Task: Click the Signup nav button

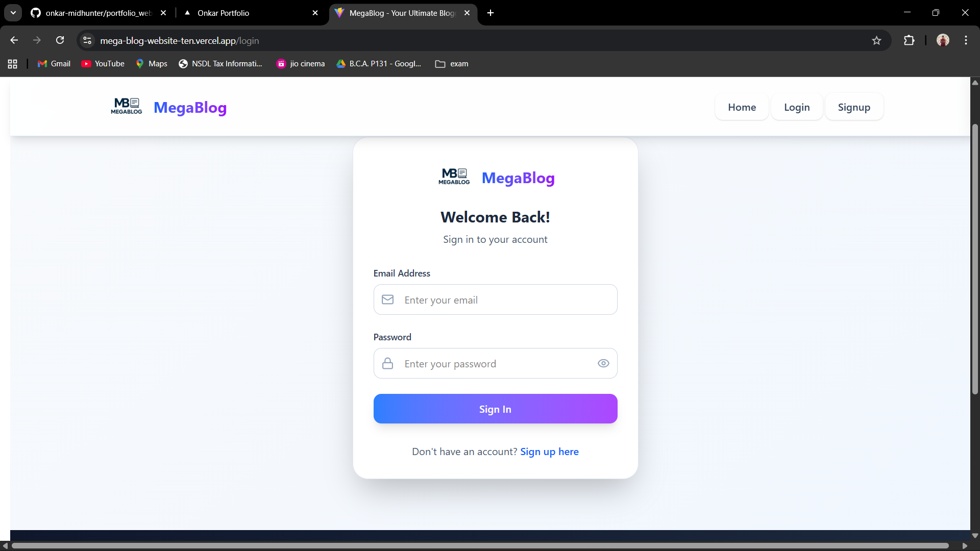Action: coord(854,107)
